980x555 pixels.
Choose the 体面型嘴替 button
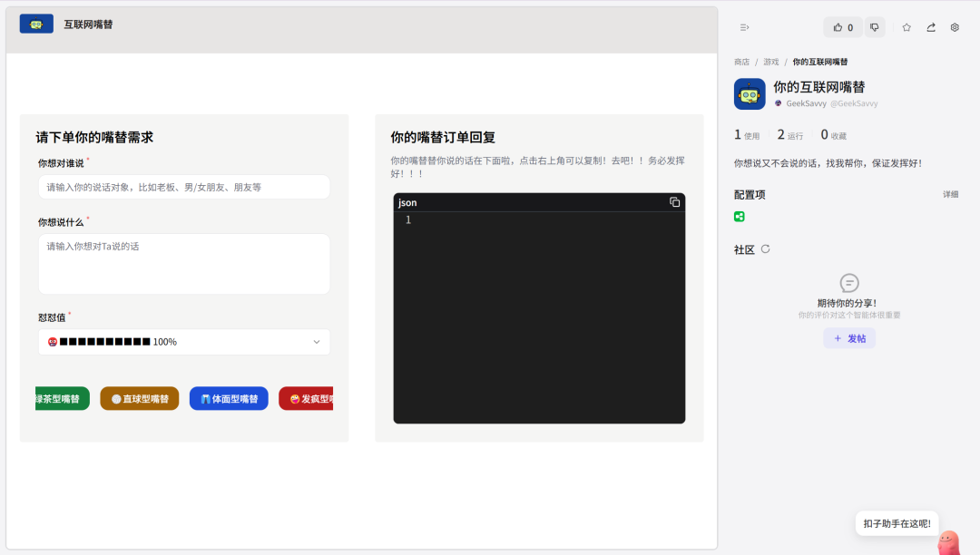pyautogui.click(x=229, y=399)
